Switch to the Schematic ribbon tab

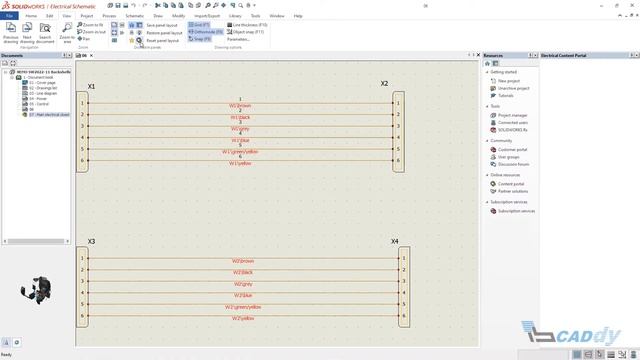click(134, 16)
